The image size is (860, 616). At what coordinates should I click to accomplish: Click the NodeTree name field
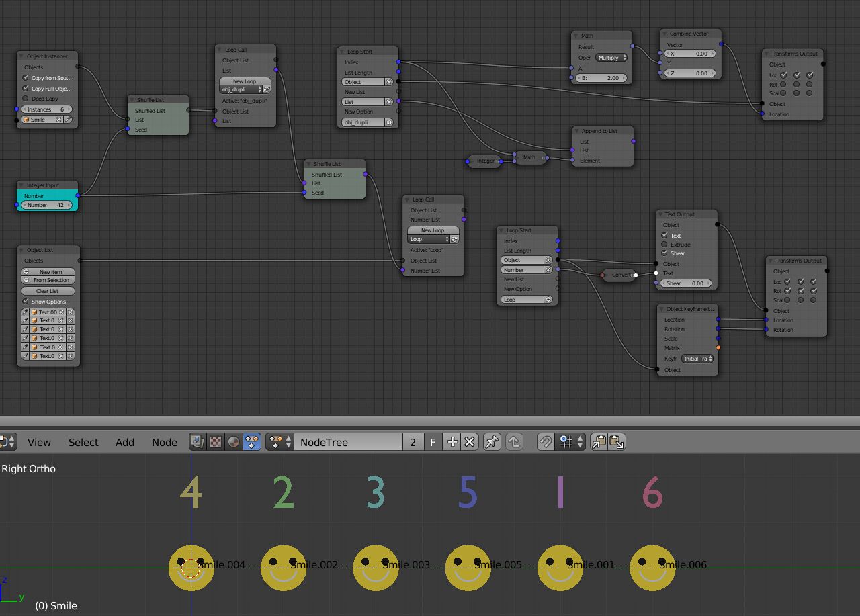[348, 442]
